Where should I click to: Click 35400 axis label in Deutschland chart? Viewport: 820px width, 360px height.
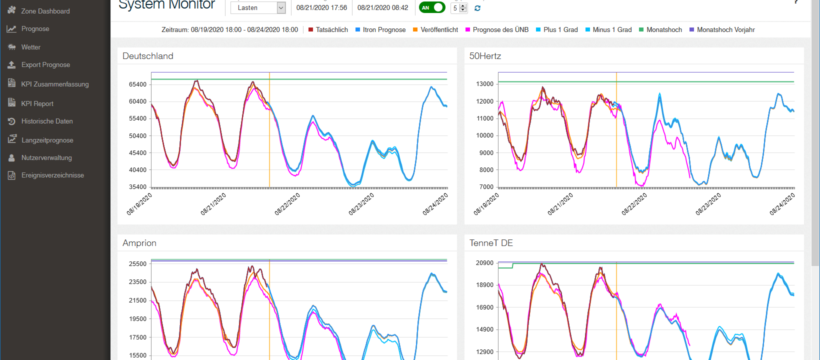click(139, 187)
